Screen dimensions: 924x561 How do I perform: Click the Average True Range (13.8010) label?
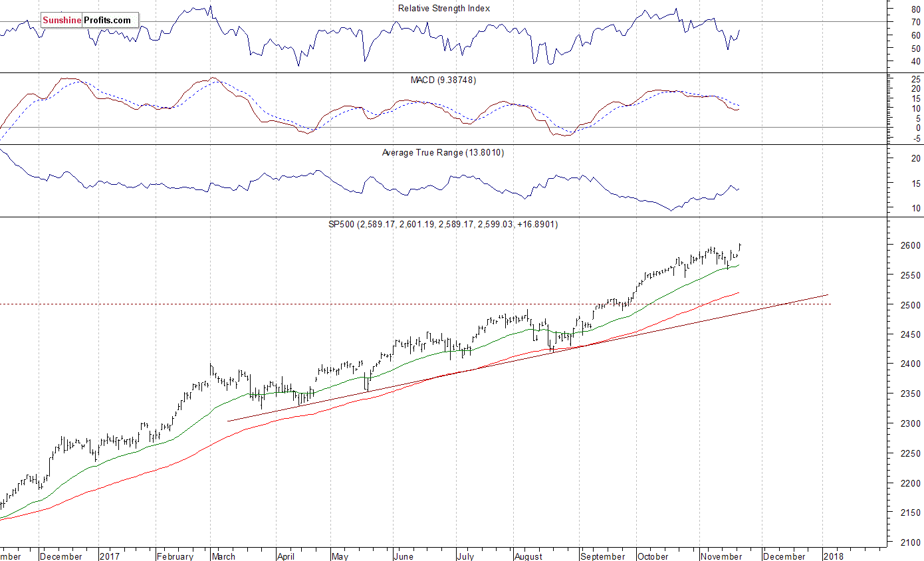click(x=443, y=152)
